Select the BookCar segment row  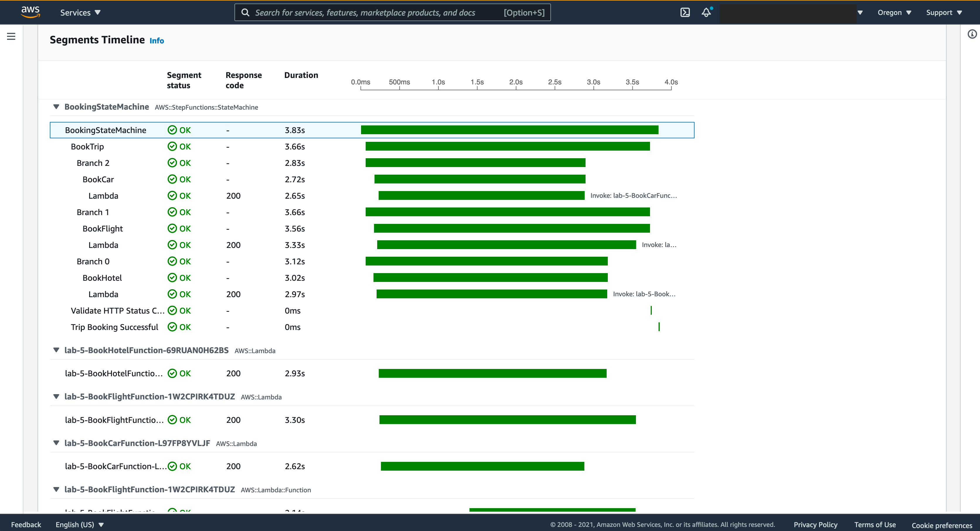(372, 179)
